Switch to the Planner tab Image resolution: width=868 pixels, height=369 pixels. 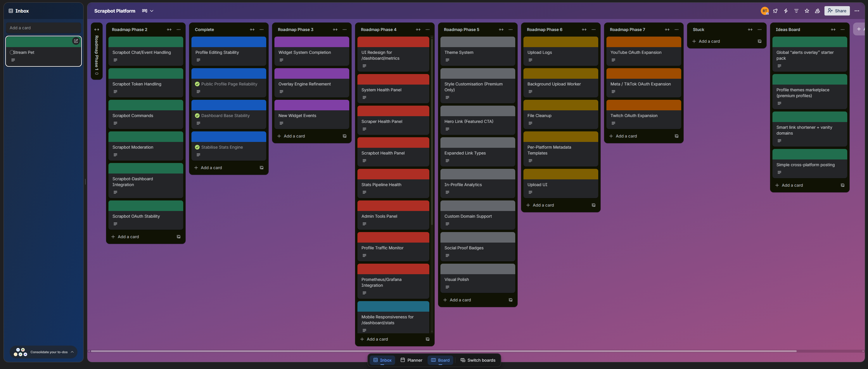click(411, 360)
